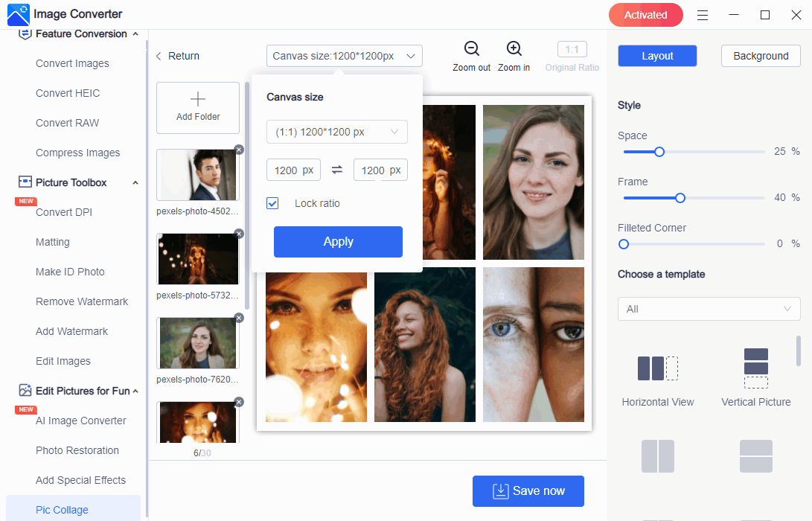Click the Add Folder plus icon
The image size is (812, 521).
point(198,99)
